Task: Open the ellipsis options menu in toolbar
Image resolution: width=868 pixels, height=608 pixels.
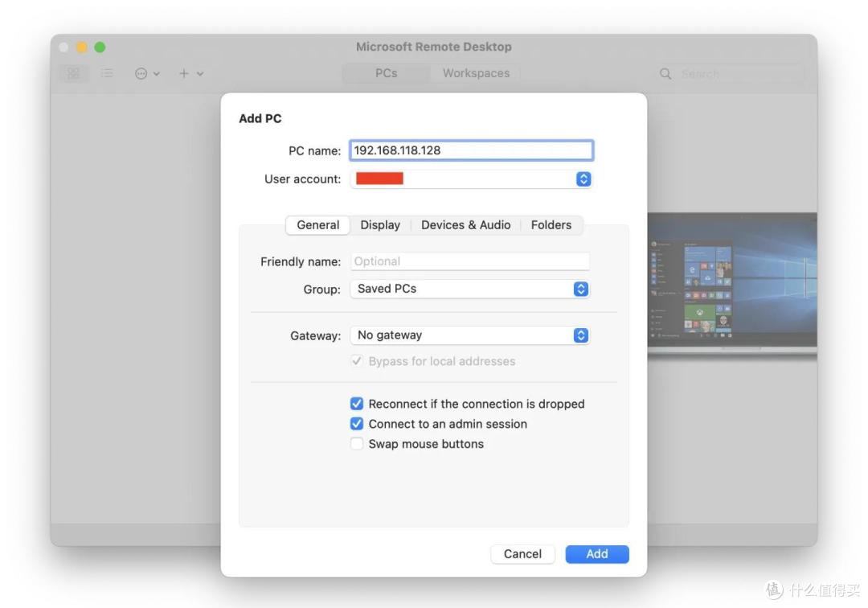Action: pos(147,73)
